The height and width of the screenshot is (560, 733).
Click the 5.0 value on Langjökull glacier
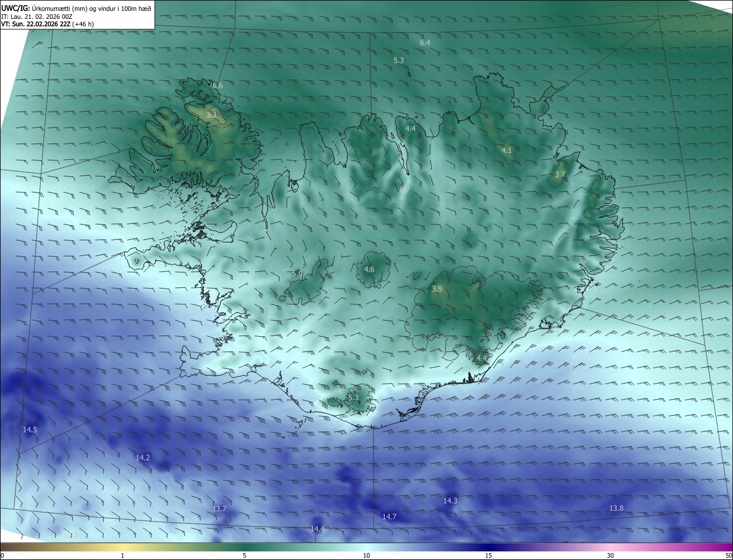(x=297, y=274)
